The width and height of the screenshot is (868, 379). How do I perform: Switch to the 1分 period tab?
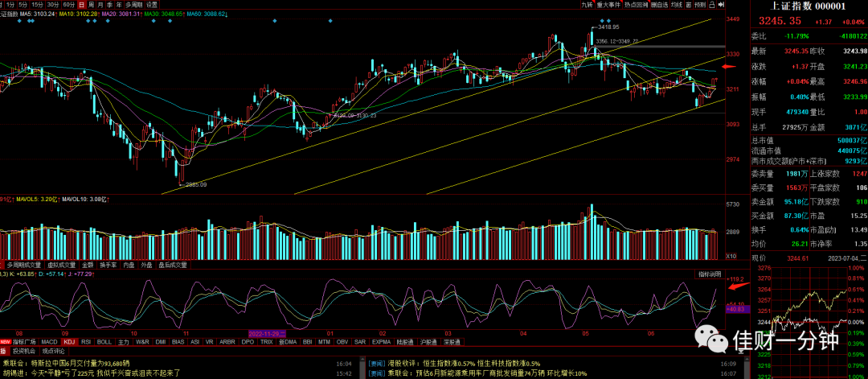[x=10, y=5]
